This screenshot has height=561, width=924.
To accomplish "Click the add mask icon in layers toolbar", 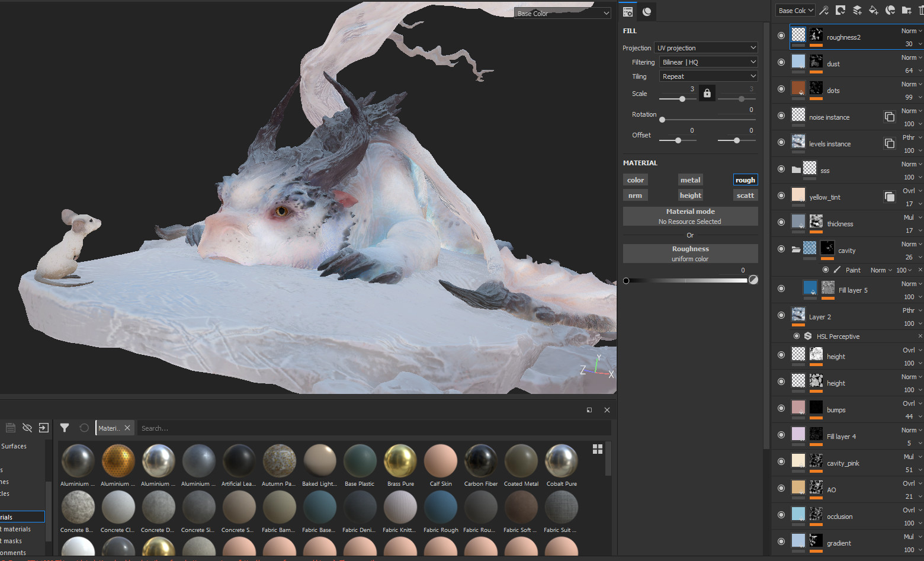I will click(x=840, y=10).
